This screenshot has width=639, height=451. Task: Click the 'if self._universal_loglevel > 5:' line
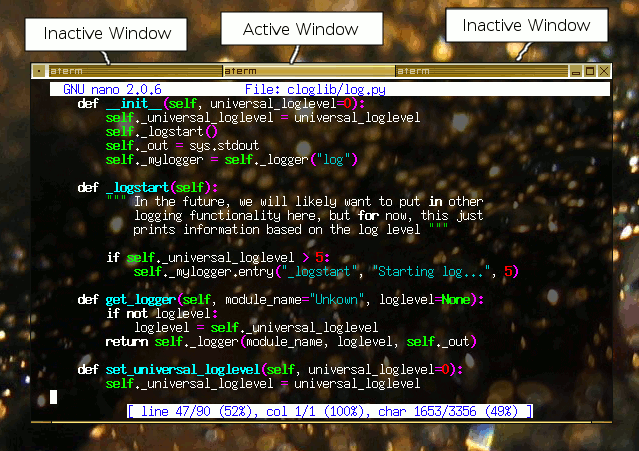[218, 257]
